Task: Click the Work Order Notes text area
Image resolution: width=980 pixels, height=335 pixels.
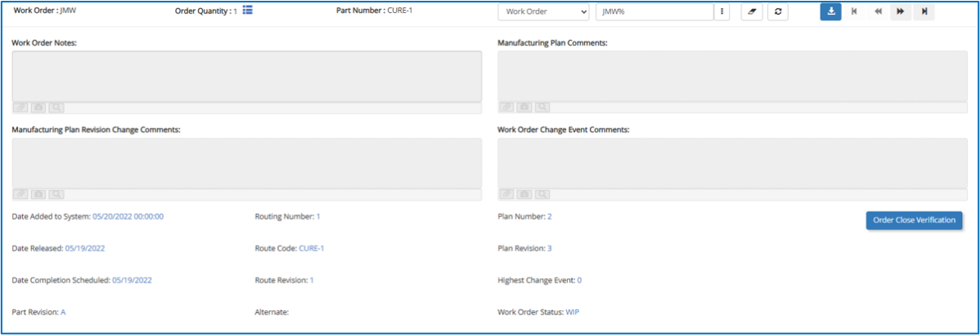Action: pyautogui.click(x=246, y=76)
